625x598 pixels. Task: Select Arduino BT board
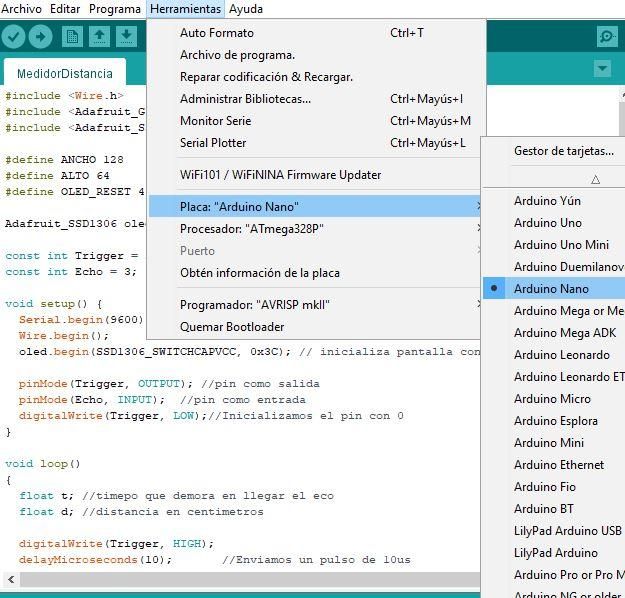[x=554, y=509]
